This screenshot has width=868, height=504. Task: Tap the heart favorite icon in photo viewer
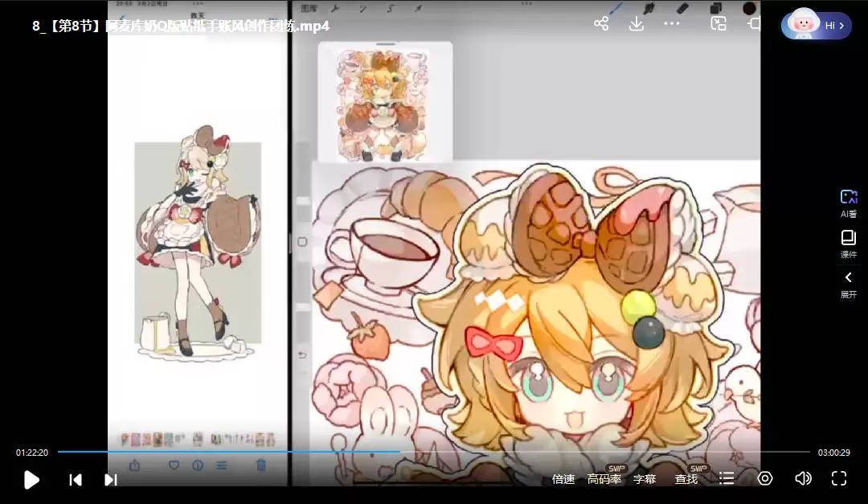pyautogui.click(x=174, y=465)
